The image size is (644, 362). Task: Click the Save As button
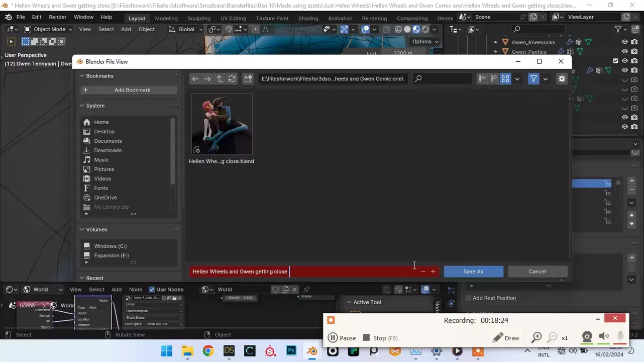pos(473,271)
